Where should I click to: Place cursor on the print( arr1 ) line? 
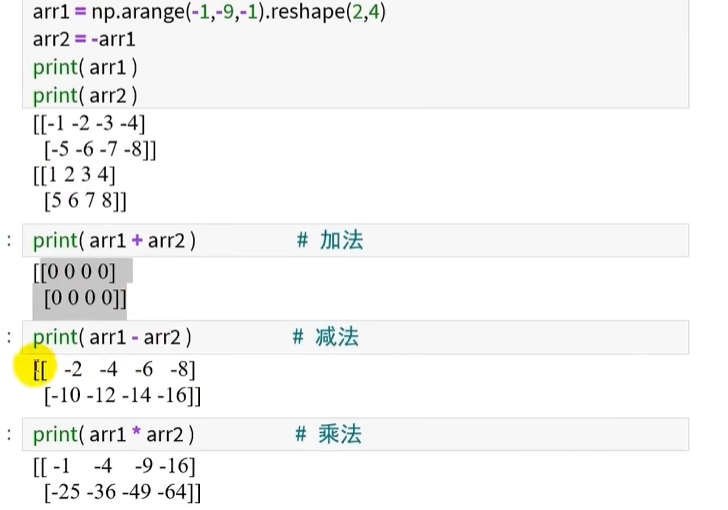point(85,67)
